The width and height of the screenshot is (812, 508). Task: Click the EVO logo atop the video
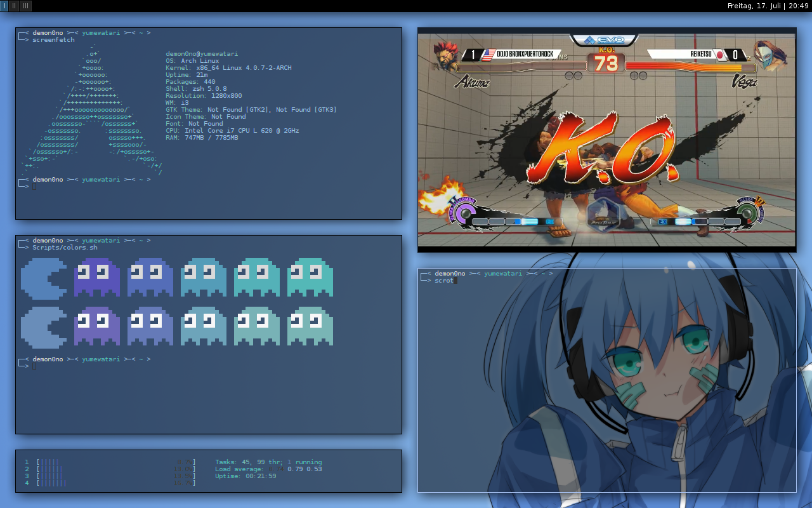(605, 39)
